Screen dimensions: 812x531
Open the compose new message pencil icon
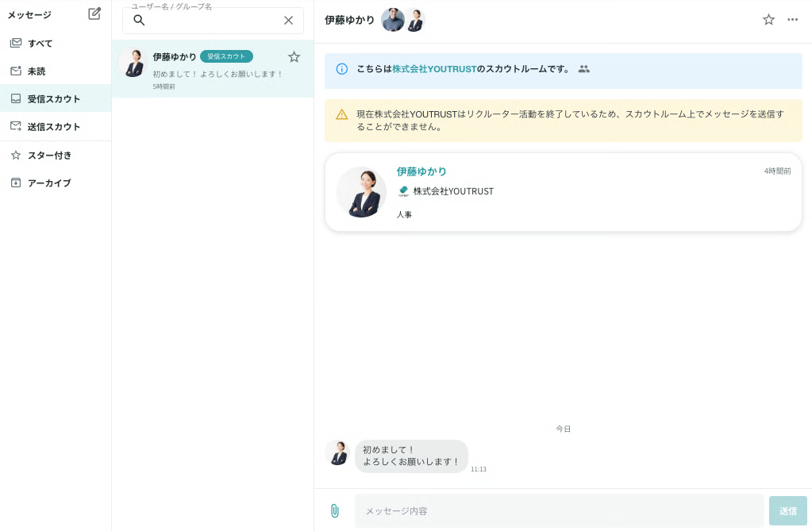click(x=94, y=13)
